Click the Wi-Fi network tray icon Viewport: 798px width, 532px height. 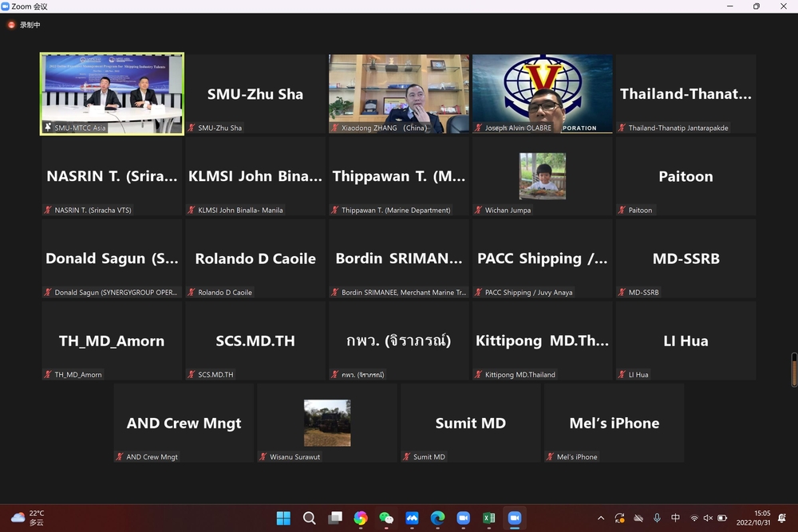(x=693, y=518)
